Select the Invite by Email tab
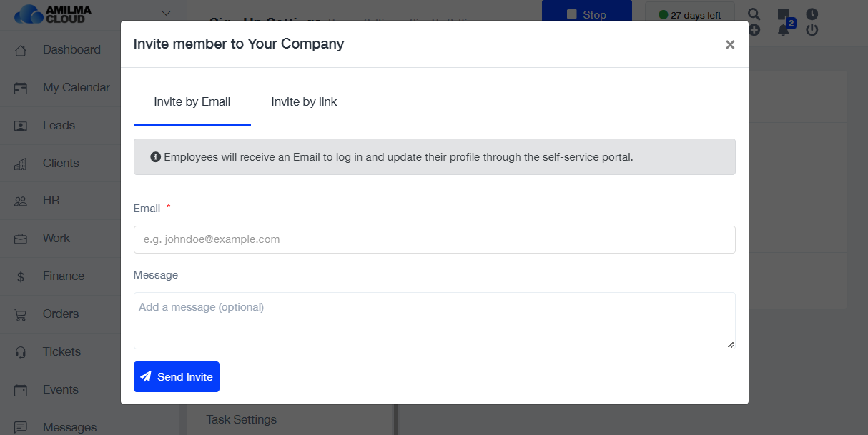This screenshot has height=435, width=868. (192, 102)
